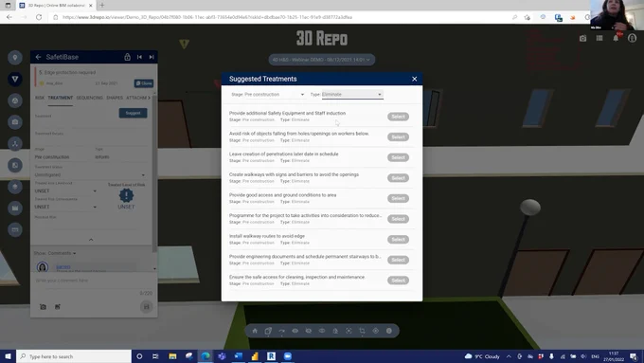Click the BIM info toolbar icon
Viewport: 644px width, 363px height.
coord(389,331)
